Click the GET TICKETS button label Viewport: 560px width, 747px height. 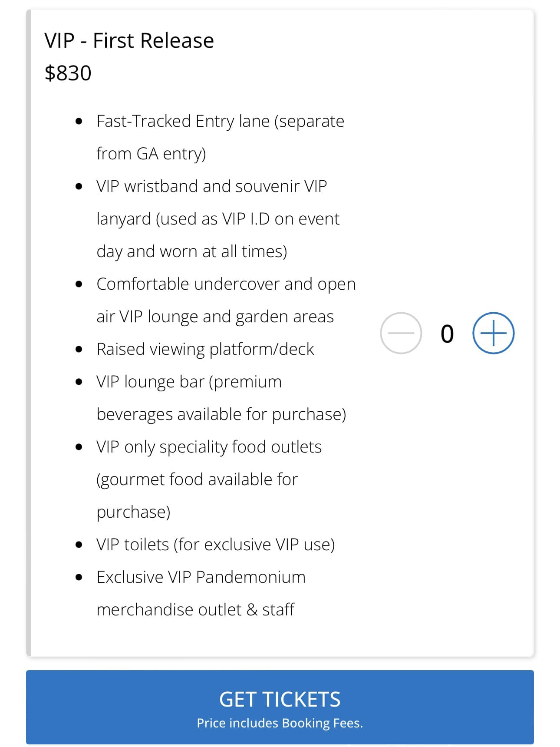coord(280,699)
